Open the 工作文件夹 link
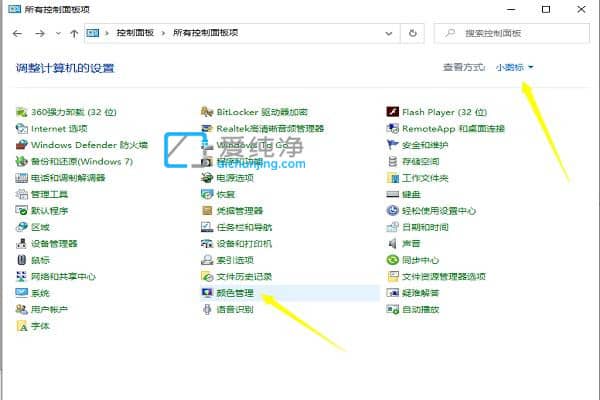600x400 pixels. click(x=425, y=178)
